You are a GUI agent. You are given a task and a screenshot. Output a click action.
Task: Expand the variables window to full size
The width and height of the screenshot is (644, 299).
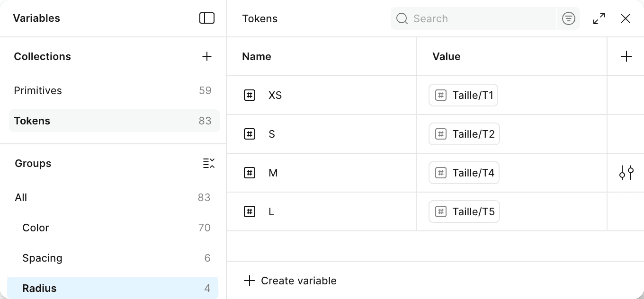click(x=599, y=18)
